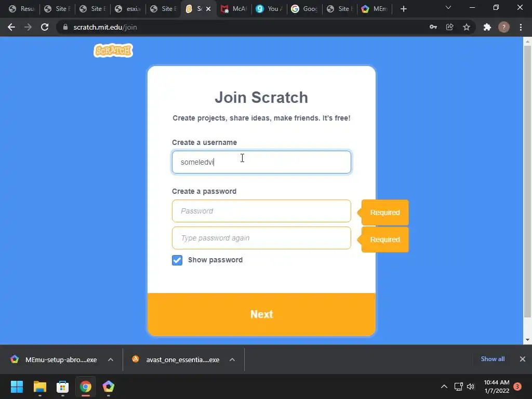Open Chrome three-dot menu
Image resolution: width=532 pixels, height=399 pixels.
(x=521, y=27)
